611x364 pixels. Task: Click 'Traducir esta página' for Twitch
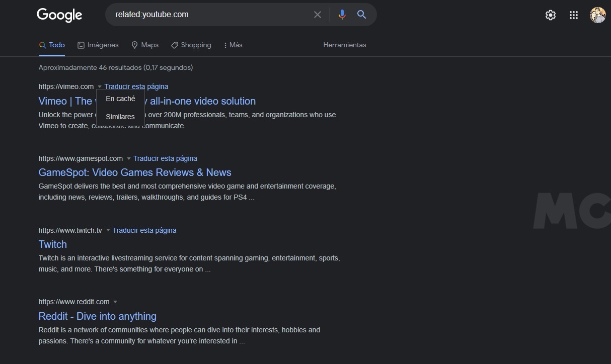tap(144, 231)
